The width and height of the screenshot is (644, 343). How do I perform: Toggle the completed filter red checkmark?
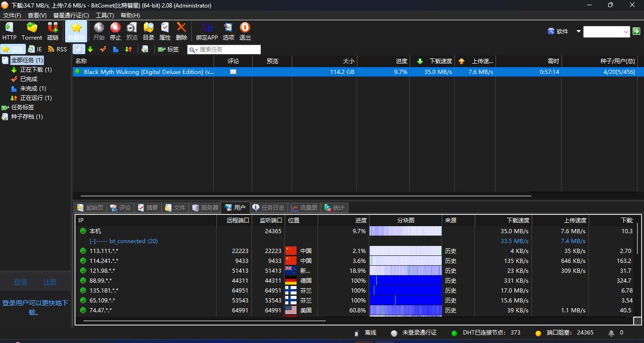point(103,49)
